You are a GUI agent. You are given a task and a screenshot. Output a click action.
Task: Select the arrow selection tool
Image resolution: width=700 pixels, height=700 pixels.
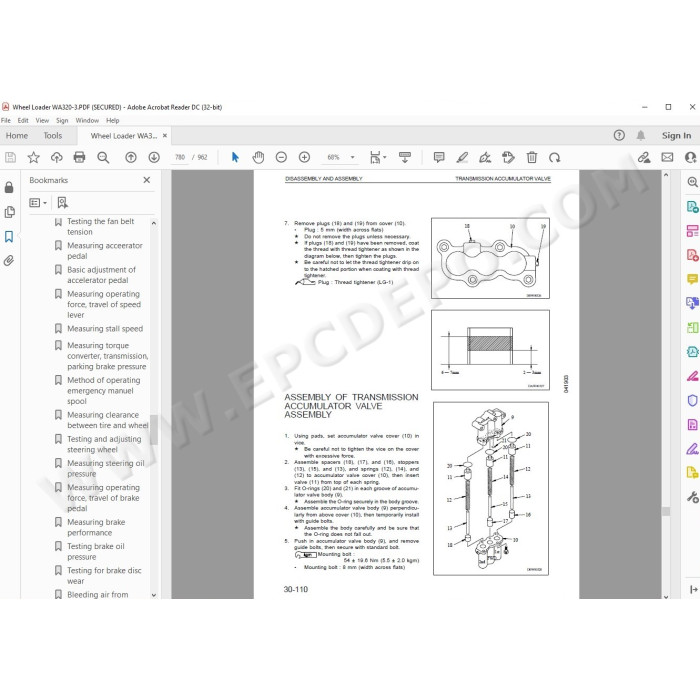235,157
